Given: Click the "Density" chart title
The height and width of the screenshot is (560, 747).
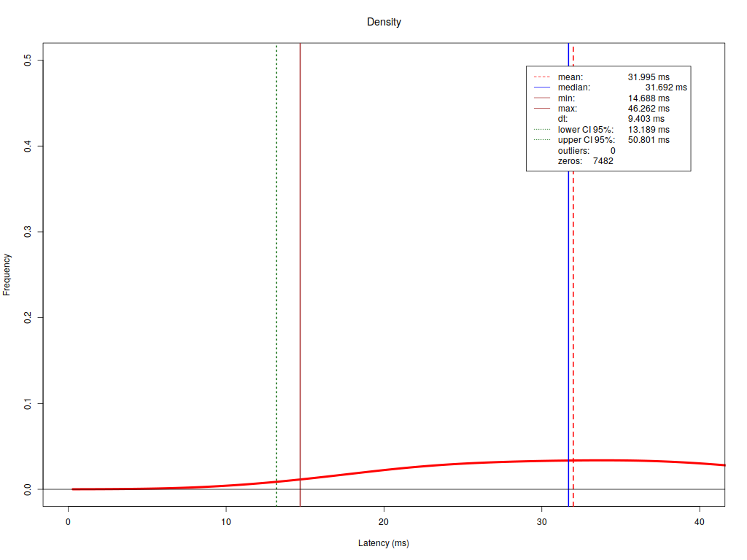Looking at the screenshot, I should (384, 22).
